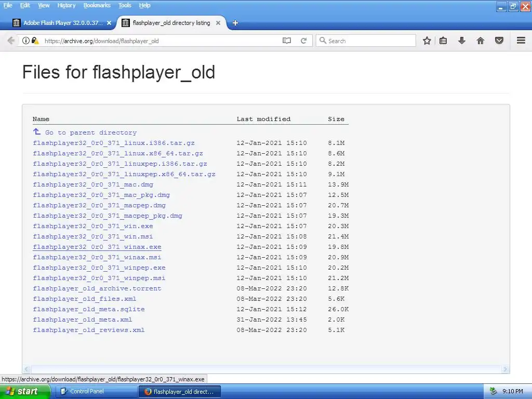Select flashplayer_old directory listing tab

pos(171,23)
